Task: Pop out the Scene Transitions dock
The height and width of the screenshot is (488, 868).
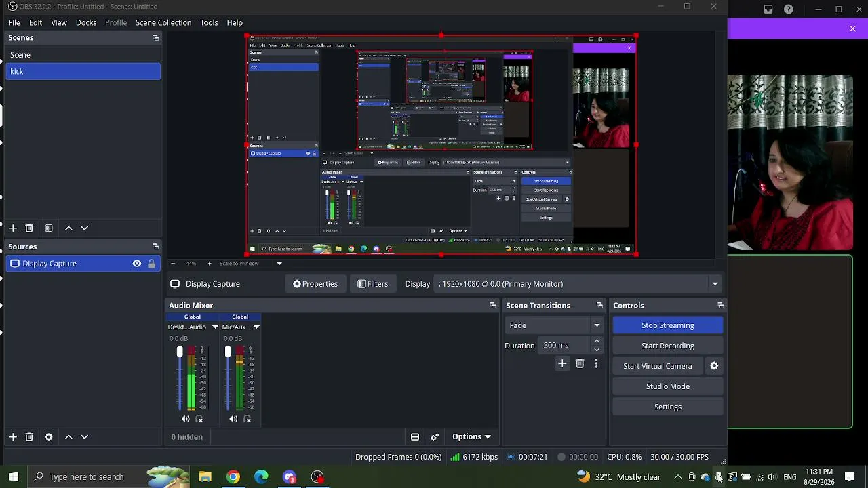Action: coord(599,306)
